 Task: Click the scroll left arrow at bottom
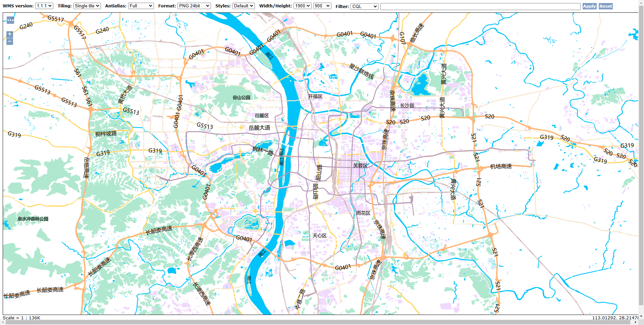[3, 322]
